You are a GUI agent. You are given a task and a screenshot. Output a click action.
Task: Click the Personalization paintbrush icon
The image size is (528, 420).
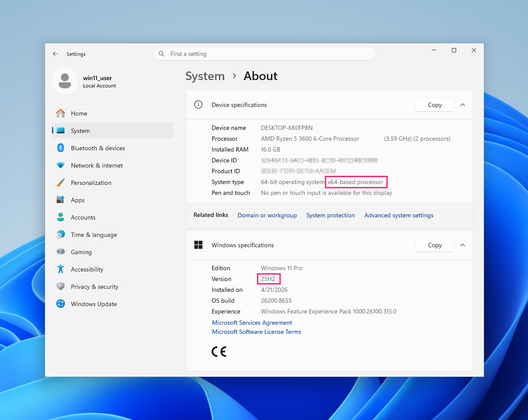point(61,183)
